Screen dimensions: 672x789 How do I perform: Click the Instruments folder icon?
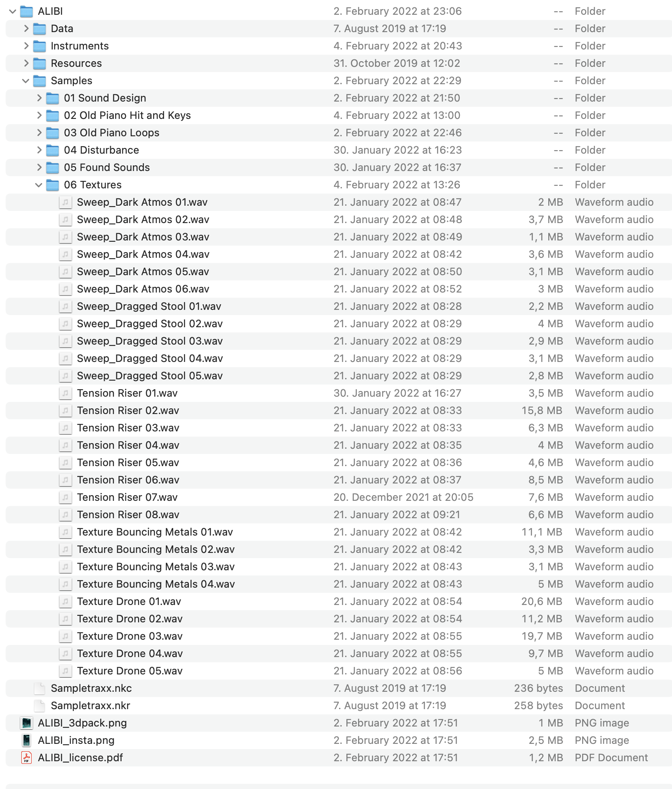pos(40,46)
